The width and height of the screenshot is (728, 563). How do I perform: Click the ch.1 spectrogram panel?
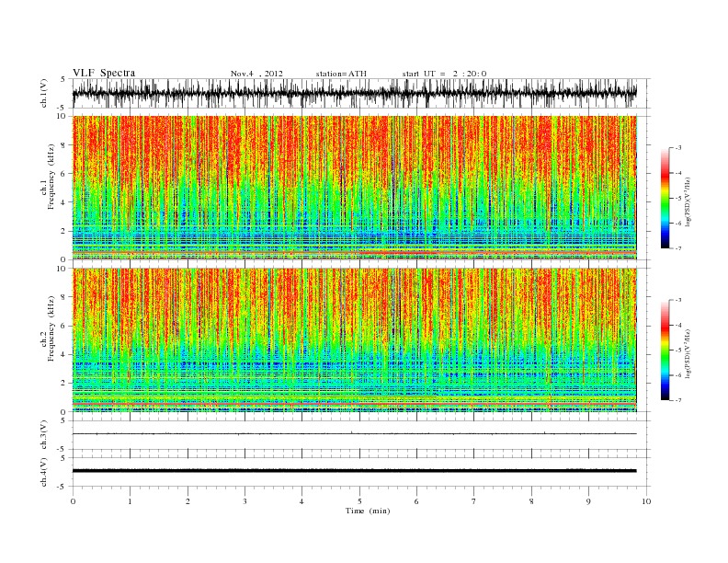pos(355,188)
